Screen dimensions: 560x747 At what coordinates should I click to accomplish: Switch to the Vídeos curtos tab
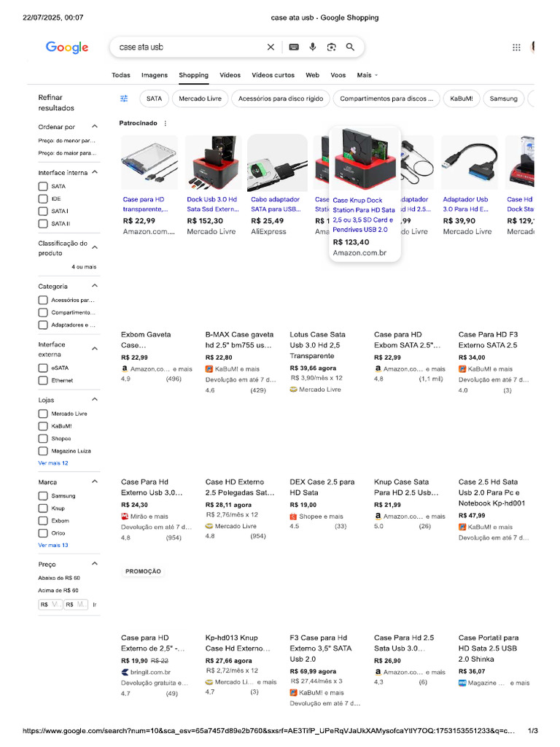click(273, 75)
